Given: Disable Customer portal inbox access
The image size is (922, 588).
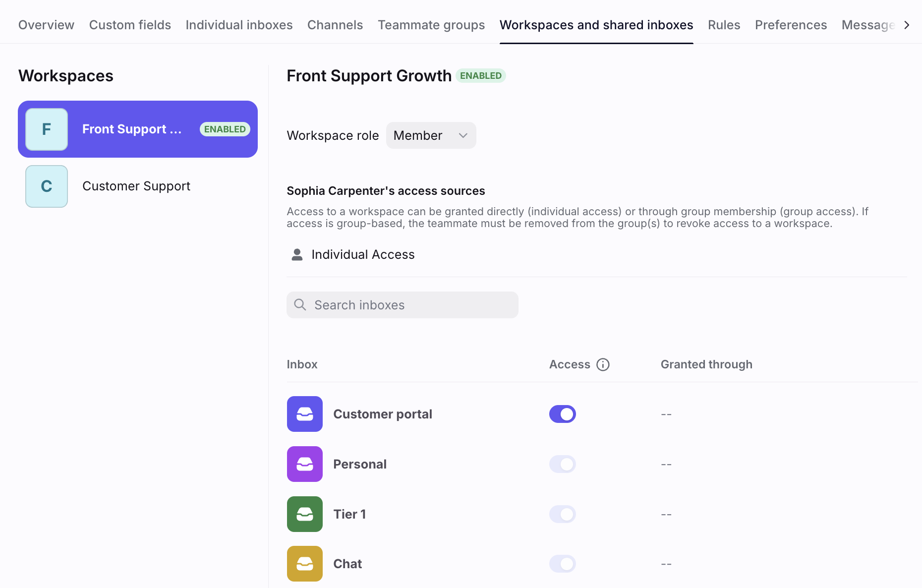Looking at the screenshot, I should [562, 414].
